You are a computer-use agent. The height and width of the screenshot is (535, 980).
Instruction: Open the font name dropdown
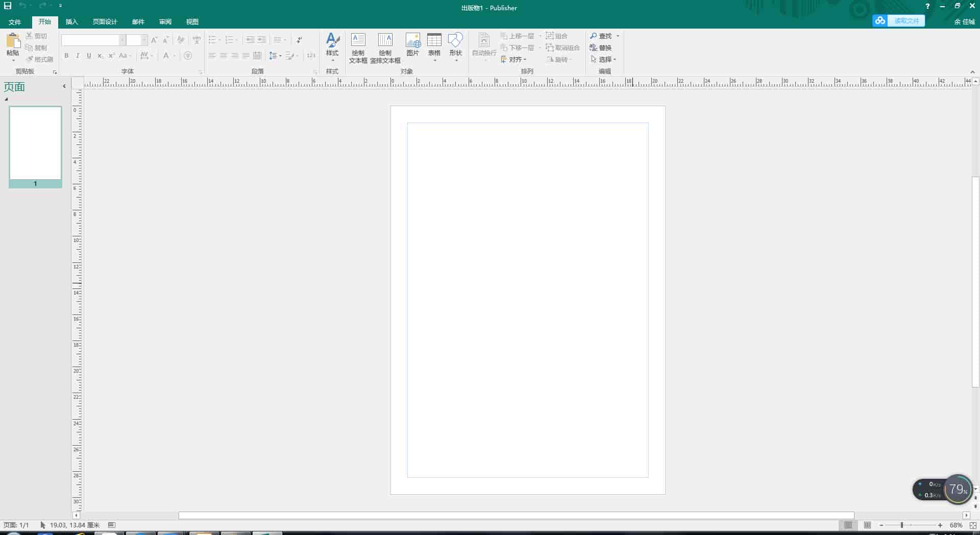pyautogui.click(x=122, y=39)
